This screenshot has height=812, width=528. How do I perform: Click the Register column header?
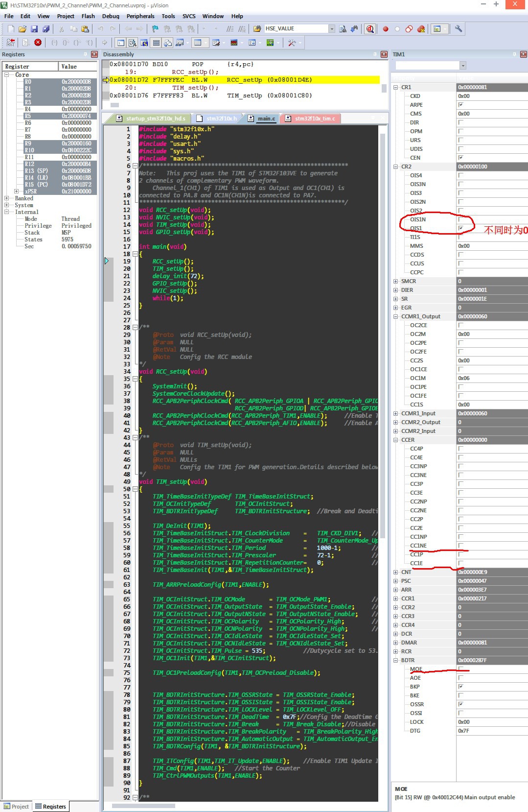click(x=30, y=67)
